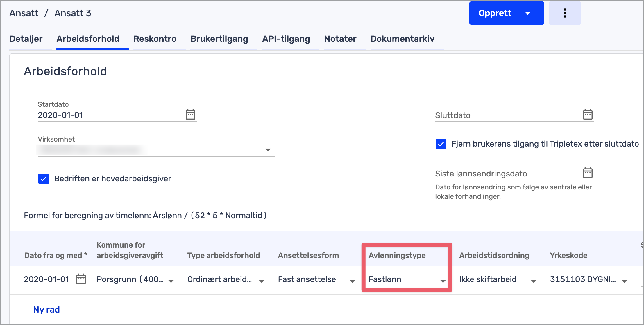Open the Sluttdato calendar picker icon
Screen dimensions: 644x325
point(587,114)
